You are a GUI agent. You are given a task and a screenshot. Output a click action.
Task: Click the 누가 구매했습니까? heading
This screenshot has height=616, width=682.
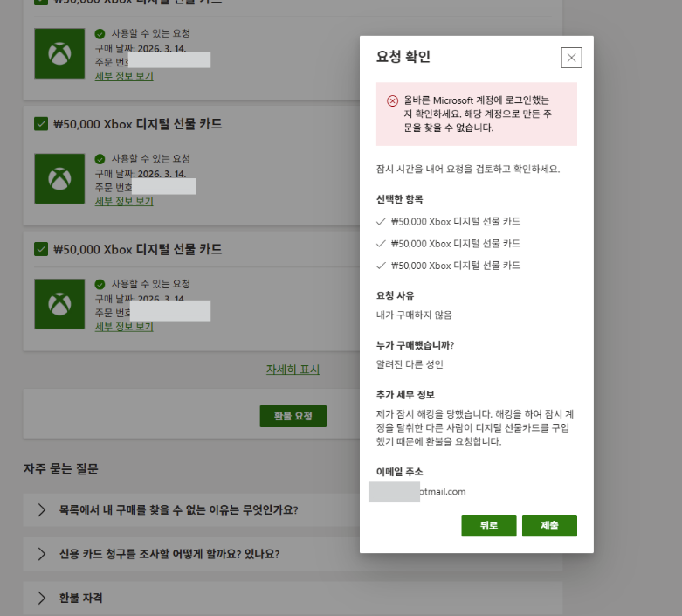pyautogui.click(x=415, y=345)
